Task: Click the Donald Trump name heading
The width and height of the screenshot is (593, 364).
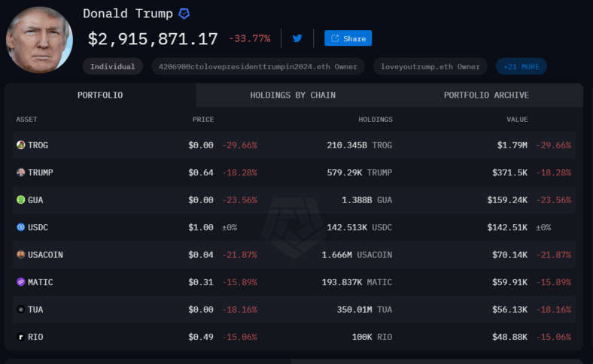Action: (128, 14)
